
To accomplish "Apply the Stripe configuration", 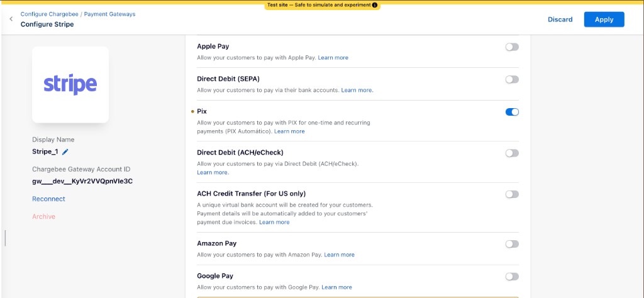I will [604, 19].
